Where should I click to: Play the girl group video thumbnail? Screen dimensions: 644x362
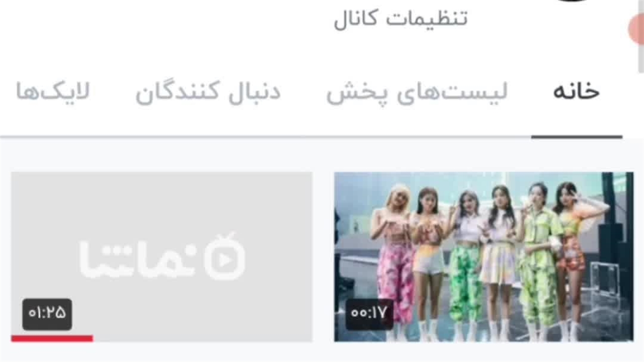point(484,257)
